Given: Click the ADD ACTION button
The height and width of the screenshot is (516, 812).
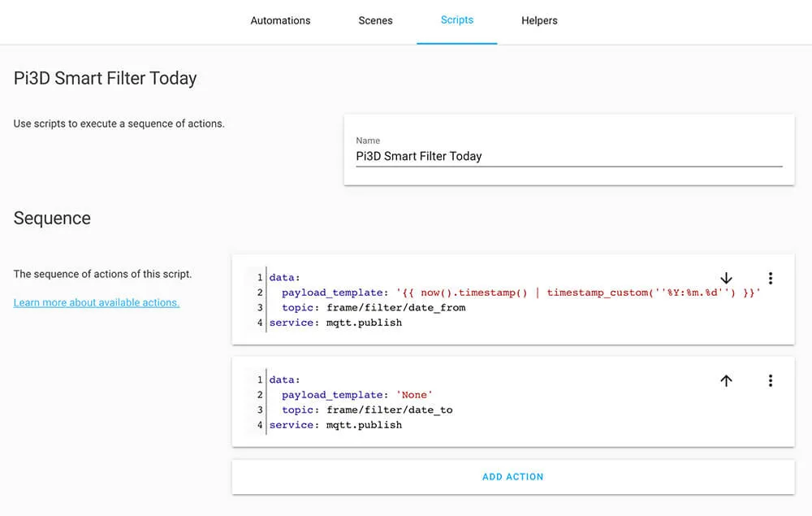Looking at the screenshot, I should [512, 477].
